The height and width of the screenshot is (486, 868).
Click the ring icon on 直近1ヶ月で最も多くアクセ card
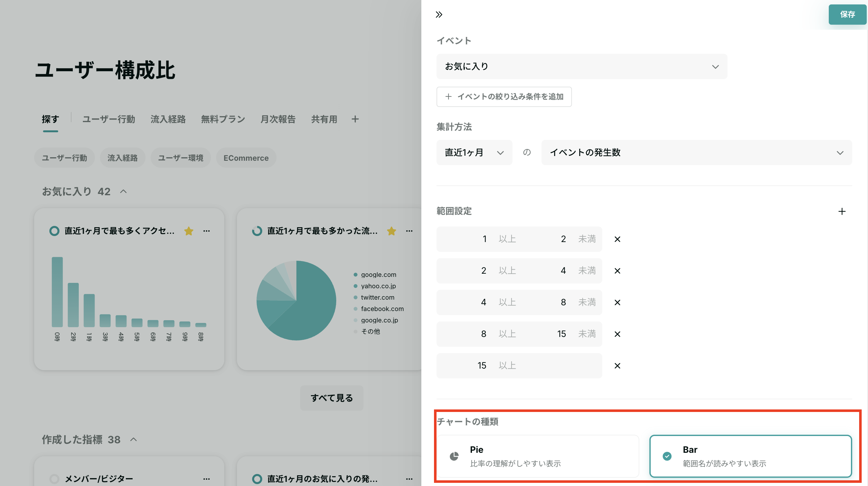click(54, 231)
